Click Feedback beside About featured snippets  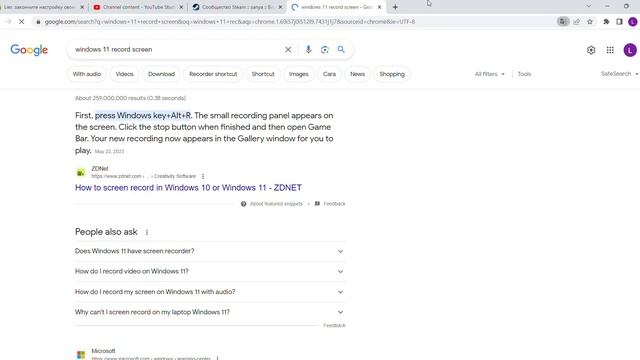(x=334, y=204)
